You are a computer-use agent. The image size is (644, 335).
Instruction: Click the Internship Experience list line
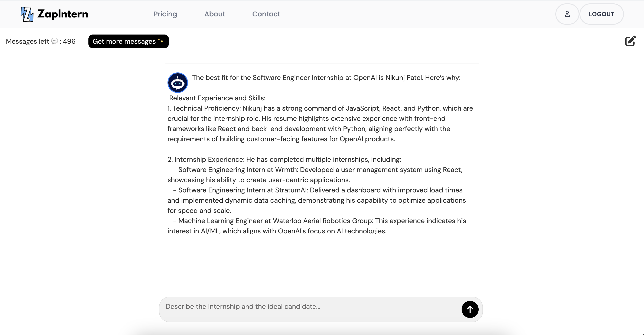(284, 159)
